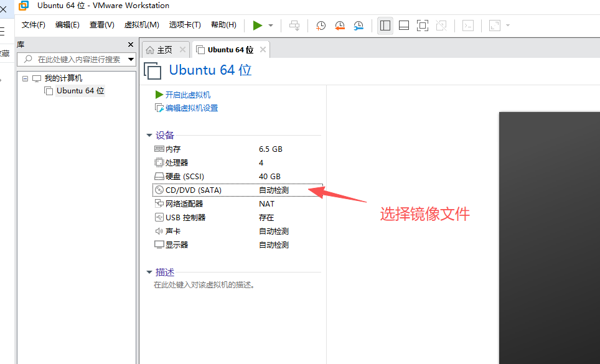600x364 pixels.
Task: Click send Ctrl+Alt+Del toolbar icon
Action: [x=294, y=26]
